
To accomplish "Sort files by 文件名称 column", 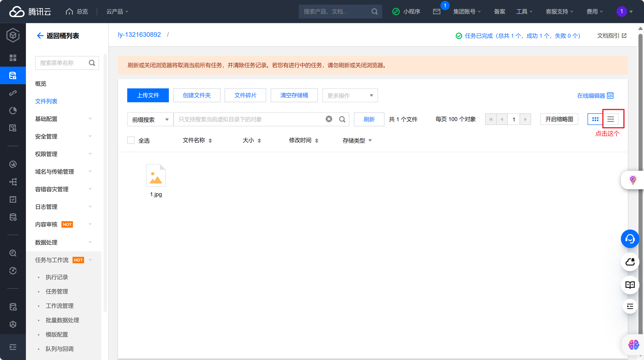I will [197, 140].
